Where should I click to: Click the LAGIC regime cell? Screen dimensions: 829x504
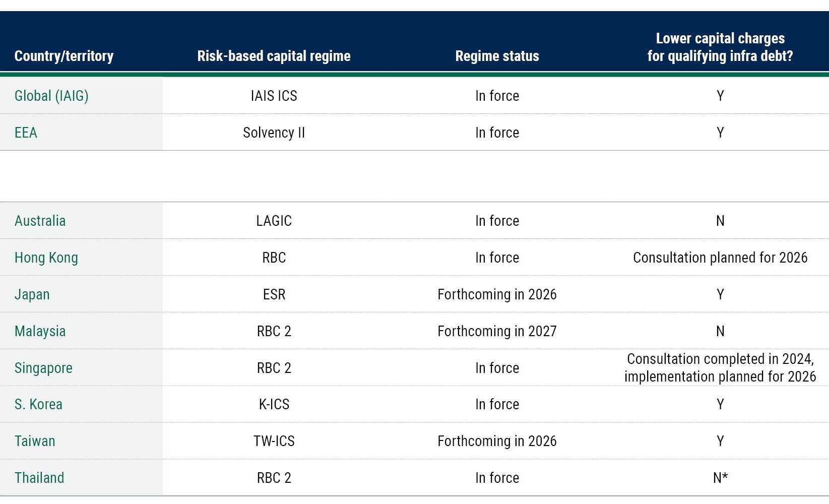274,221
